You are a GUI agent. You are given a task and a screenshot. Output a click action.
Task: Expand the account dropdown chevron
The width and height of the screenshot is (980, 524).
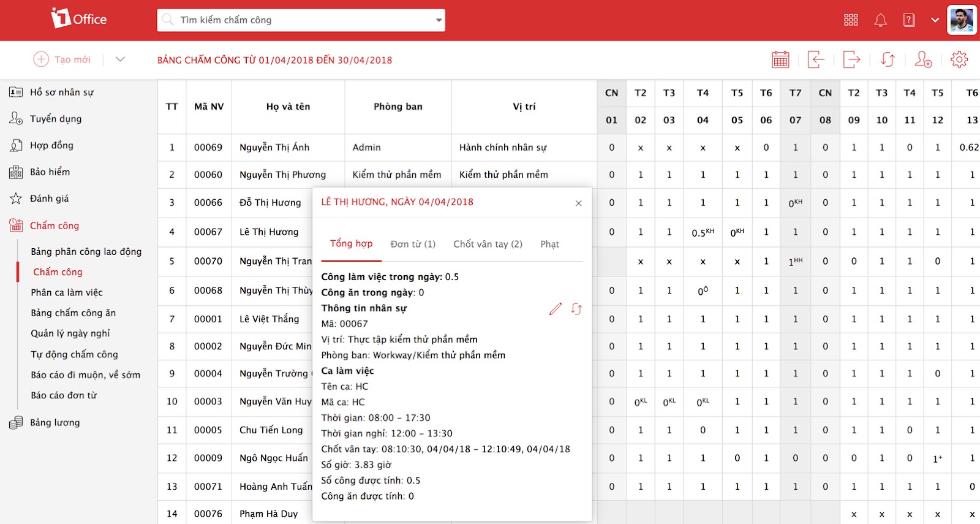click(935, 20)
